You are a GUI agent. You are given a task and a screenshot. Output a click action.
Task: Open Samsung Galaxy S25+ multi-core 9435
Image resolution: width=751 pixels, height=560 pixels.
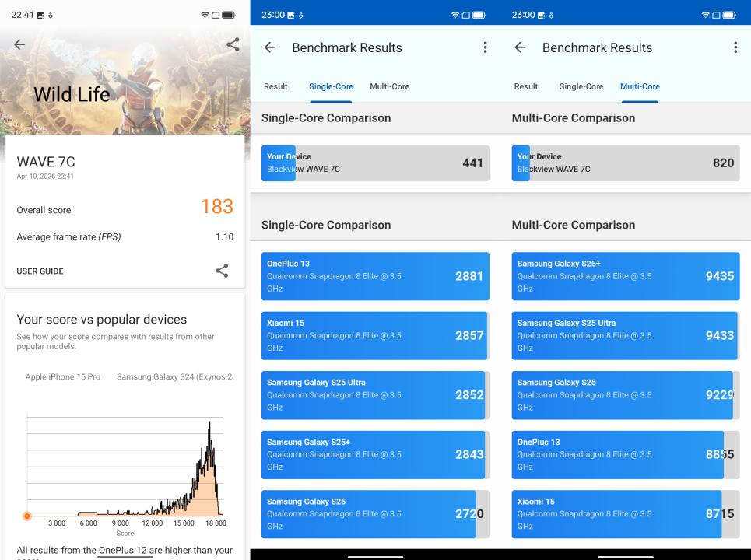pos(626,276)
